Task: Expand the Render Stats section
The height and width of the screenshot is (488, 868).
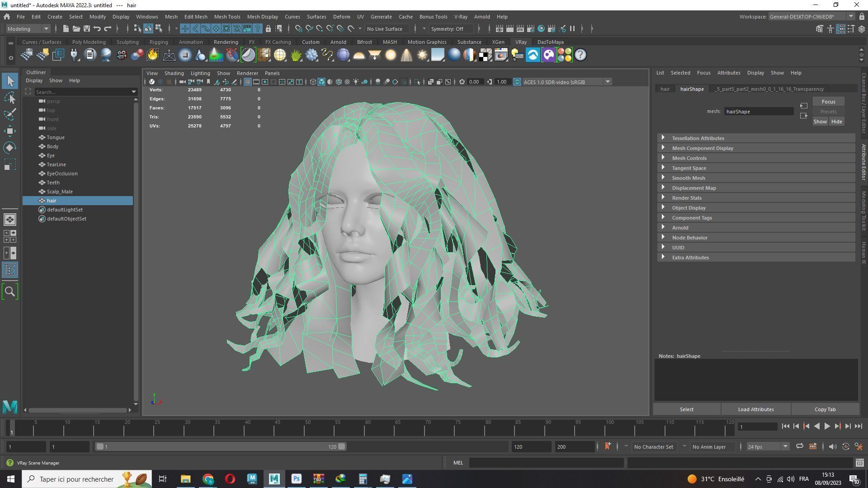Action: pos(756,198)
